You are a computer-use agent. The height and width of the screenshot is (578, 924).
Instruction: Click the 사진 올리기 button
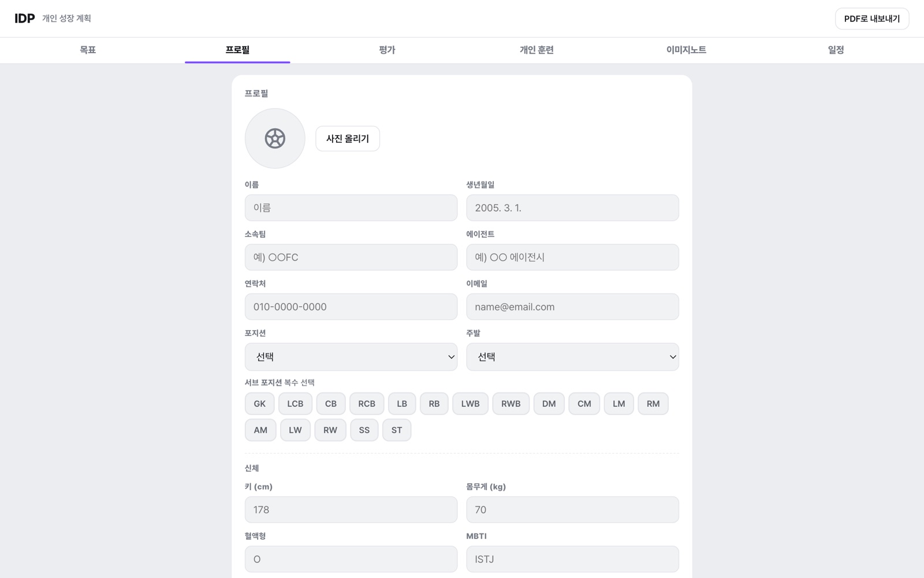[x=348, y=139]
